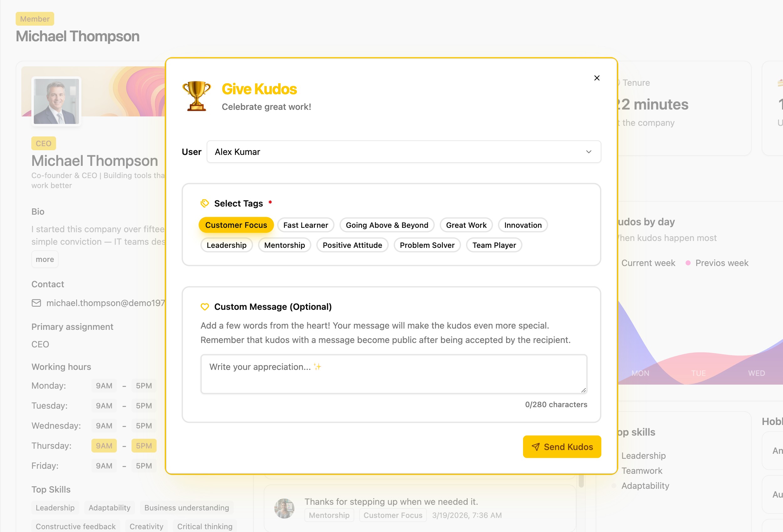Click the chevron arrow in the User field
783x532 pixels.
coord(589,152)
